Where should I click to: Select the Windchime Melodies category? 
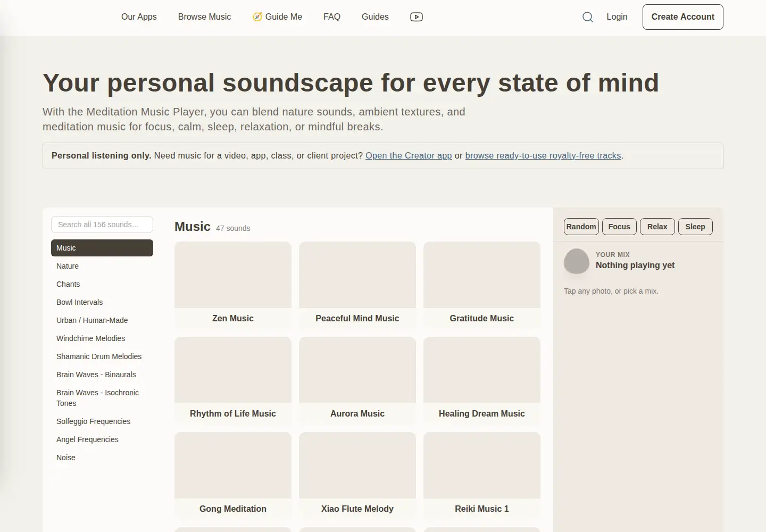[102, 338]
